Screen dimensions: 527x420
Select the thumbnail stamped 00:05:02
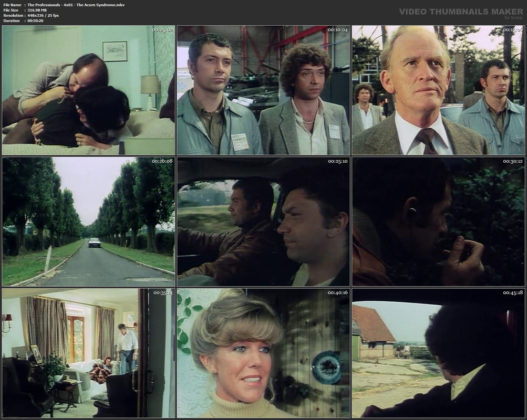pos(89,90)
